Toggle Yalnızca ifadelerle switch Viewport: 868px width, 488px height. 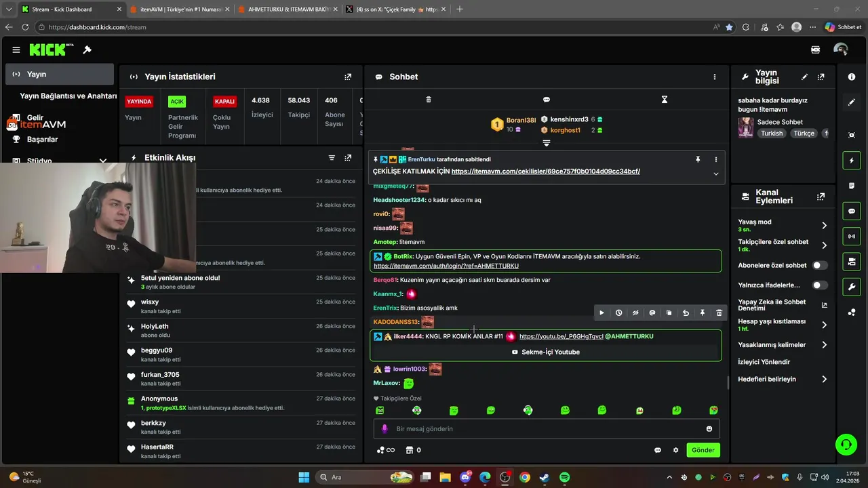pos(820,285)
